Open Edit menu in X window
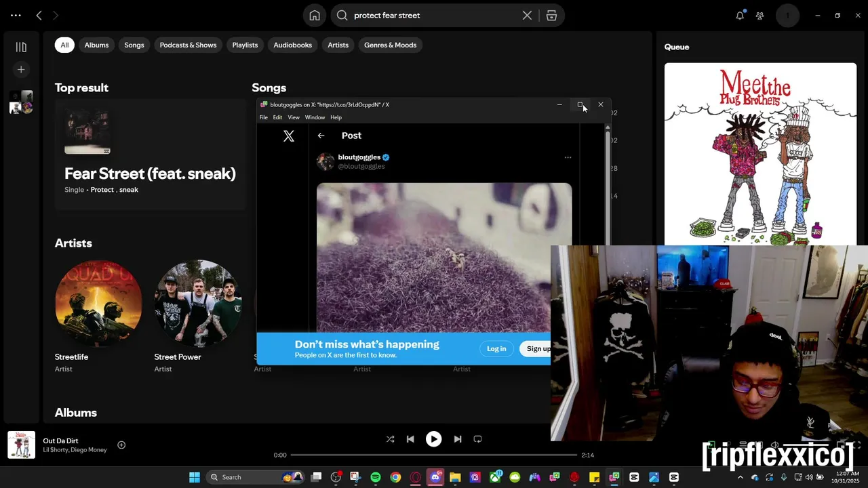Screen dimensions: 868x488 pos(277,117)
